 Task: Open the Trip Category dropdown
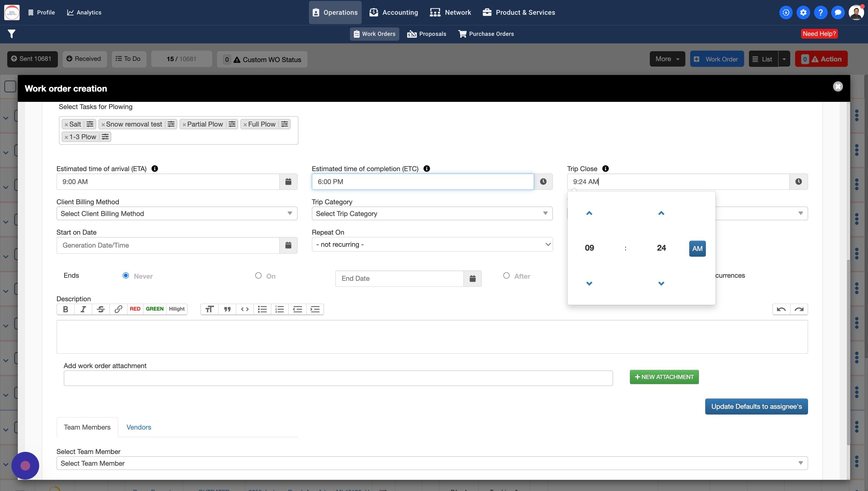click(432, 214)
